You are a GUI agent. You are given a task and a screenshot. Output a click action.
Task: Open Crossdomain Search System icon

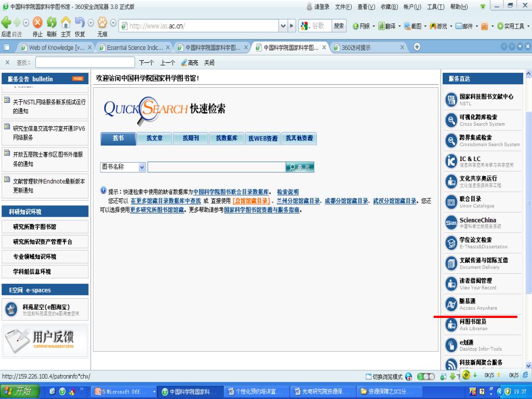pos(451,140)
